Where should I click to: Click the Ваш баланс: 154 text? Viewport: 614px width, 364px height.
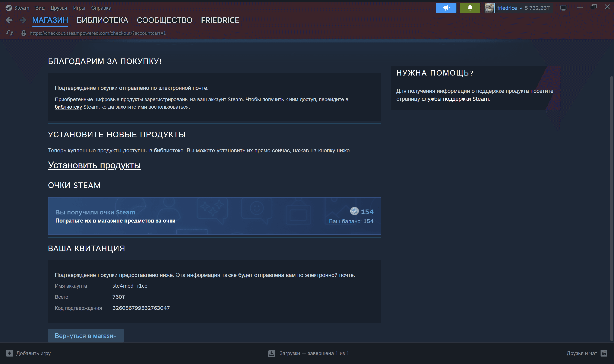pyautogui.click(x=351, y=221)
